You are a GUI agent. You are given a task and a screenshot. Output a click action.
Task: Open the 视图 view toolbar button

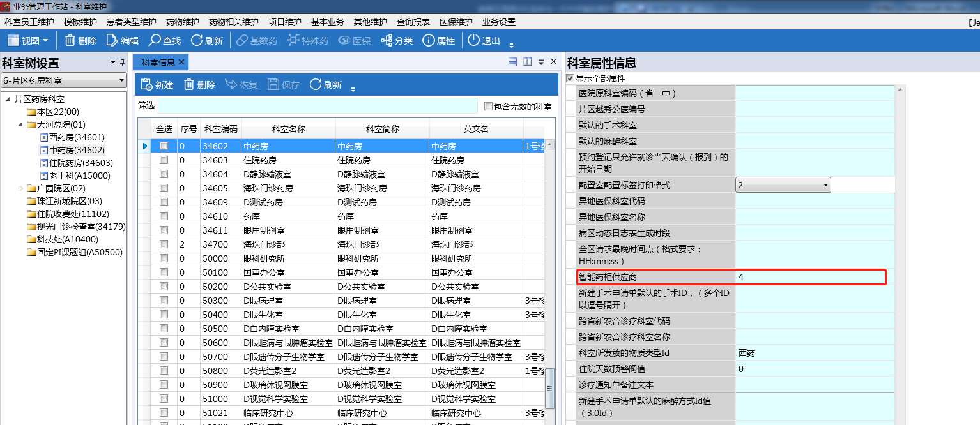pyautogui.click(x=27, y=41)
